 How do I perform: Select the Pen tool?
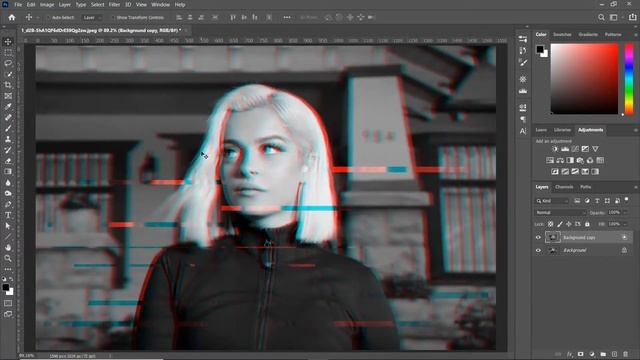[x=8, y=204]
